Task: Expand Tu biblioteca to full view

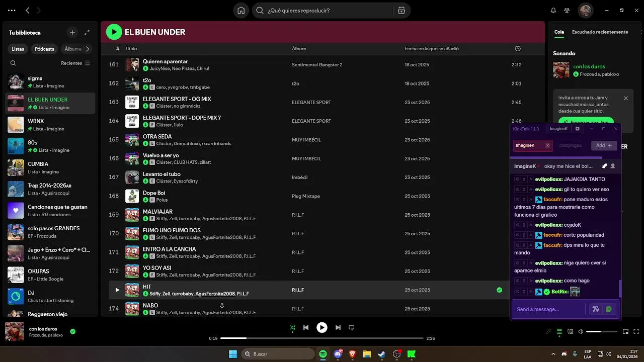Action: (x=87, y=33)
